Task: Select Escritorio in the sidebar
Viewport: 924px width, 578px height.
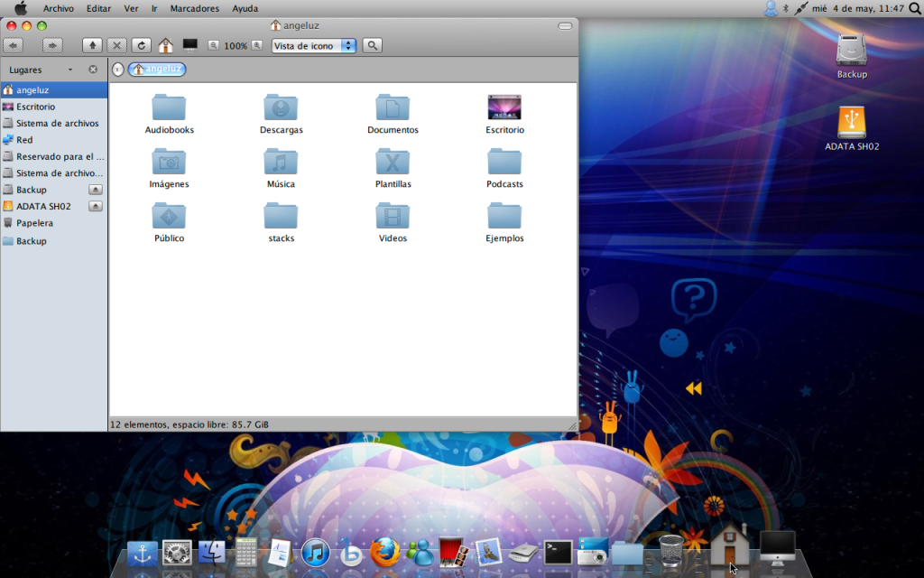Action: (53, 107)
